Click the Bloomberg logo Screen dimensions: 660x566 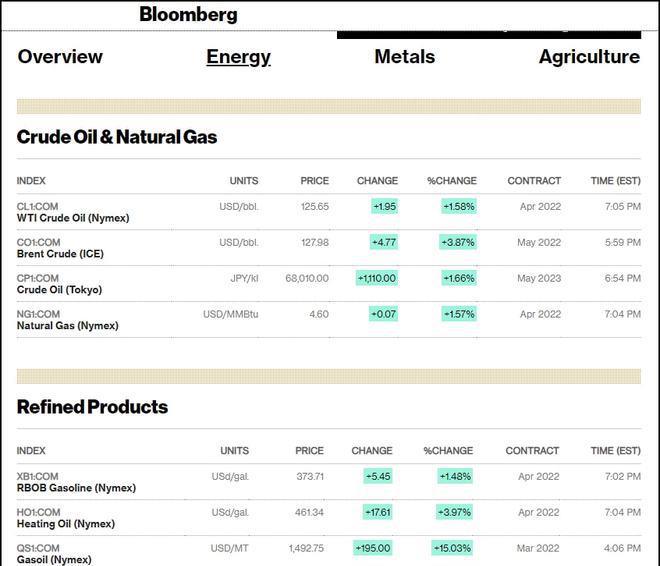188,15
